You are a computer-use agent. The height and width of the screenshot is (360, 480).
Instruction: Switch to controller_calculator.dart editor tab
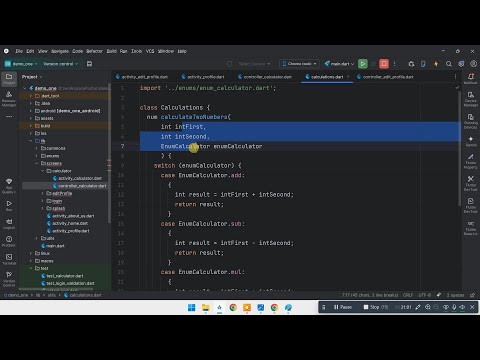pos(265,77)
